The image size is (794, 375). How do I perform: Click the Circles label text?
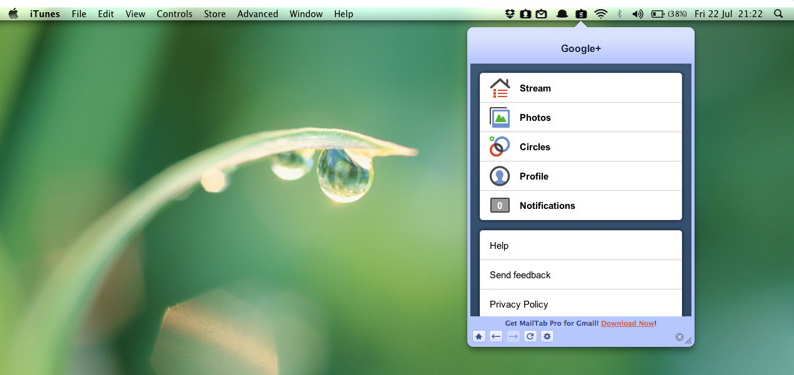point(535,147)
